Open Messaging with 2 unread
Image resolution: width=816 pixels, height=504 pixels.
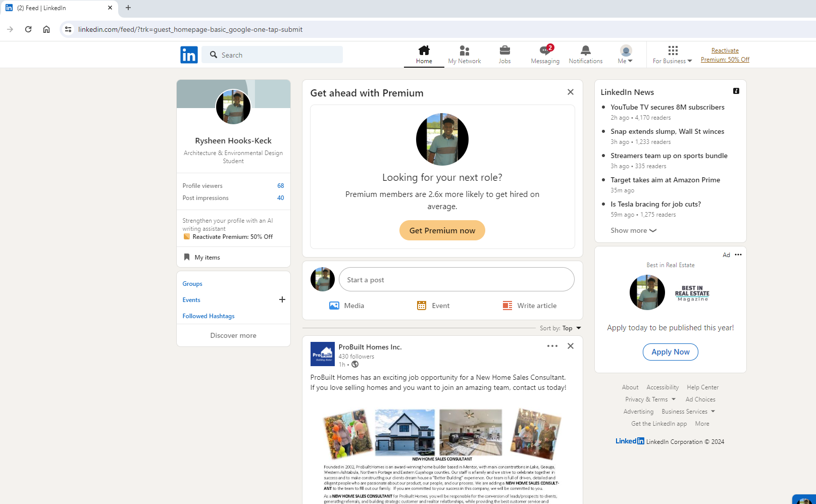point(545,55)
